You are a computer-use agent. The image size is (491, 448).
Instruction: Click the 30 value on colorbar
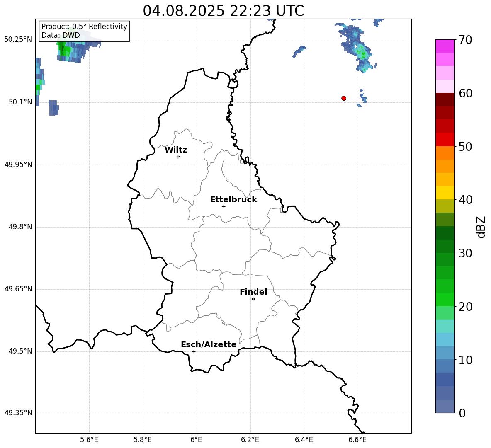pyautogui.click(x=465, y=253)
